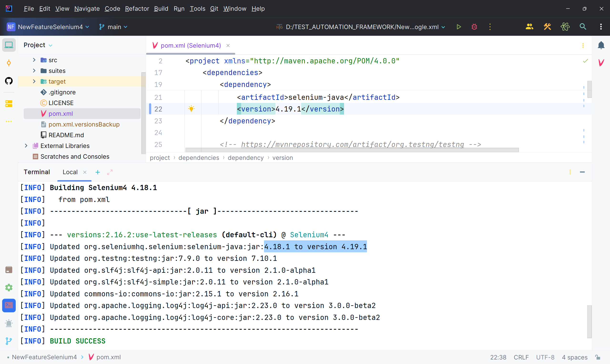The image size is (610, 364).
Task: Open the main branch dropdown
Action: click(113, 27)
